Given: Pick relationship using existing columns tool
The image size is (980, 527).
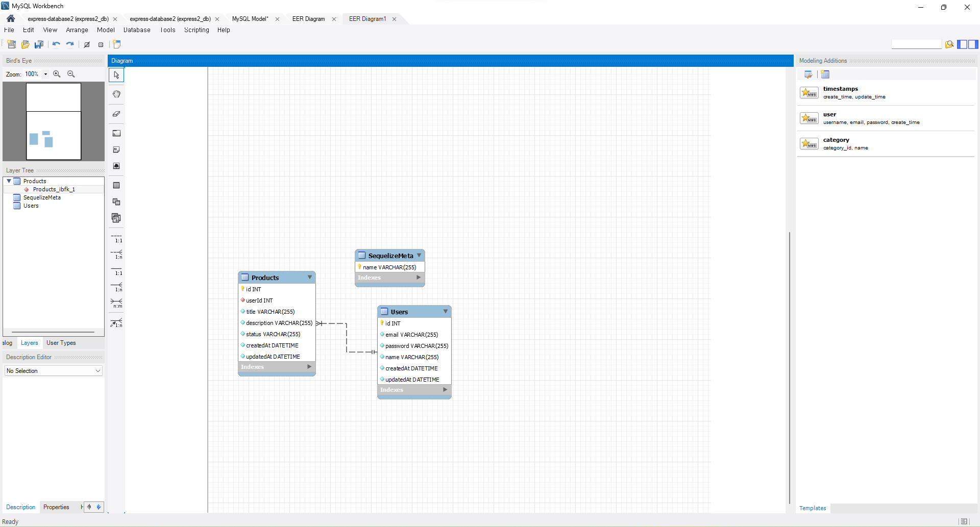Looking at the screenshot, I should click(x=116, y=322).
